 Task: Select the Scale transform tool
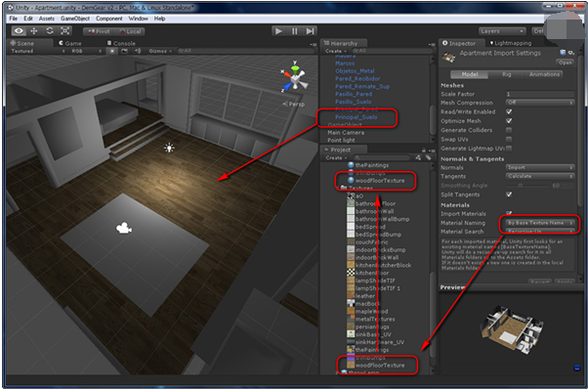point(64,31)
